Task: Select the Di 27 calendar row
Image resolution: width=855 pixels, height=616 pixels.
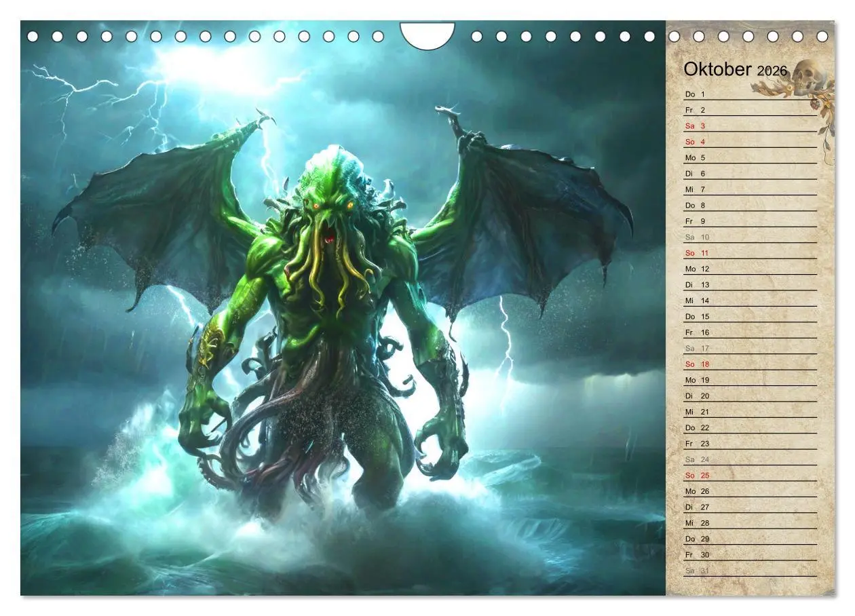Action: [x=750, y=507]
